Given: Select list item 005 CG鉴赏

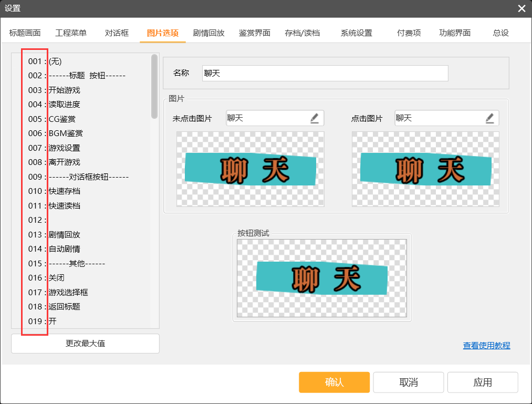Looking at the screenshot, I should point(62,119).
